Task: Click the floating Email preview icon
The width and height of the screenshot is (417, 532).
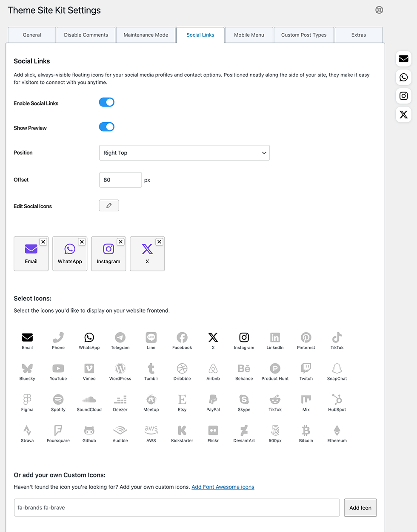Action: click(x=403, y=59)
